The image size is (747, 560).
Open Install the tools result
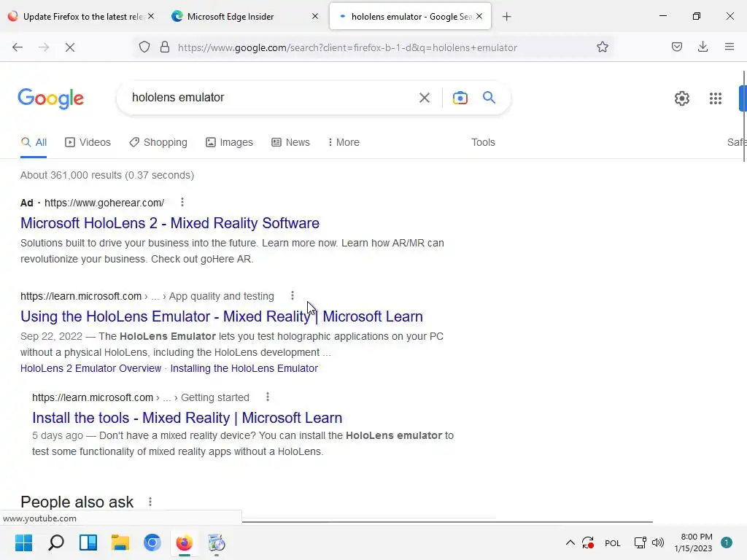[x=187, y=418]
